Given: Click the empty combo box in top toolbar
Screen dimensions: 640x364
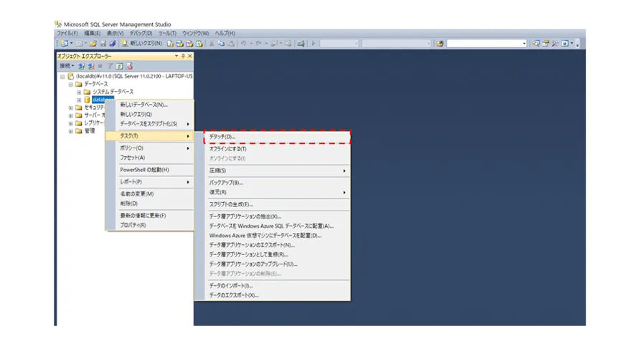Looking at the screenshot, I should click(486, 44).
